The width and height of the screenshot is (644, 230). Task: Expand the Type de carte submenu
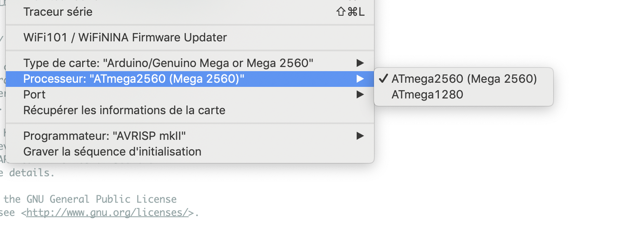pos(168,63)
